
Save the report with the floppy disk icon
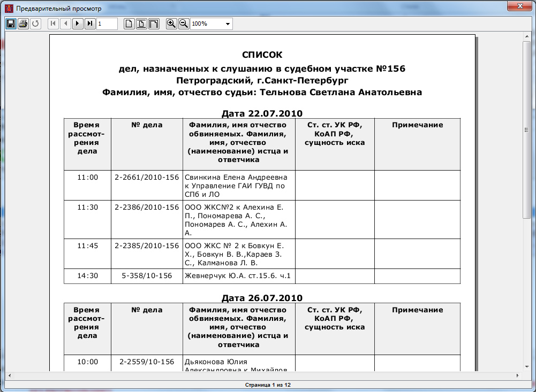[x=11, y=24]
